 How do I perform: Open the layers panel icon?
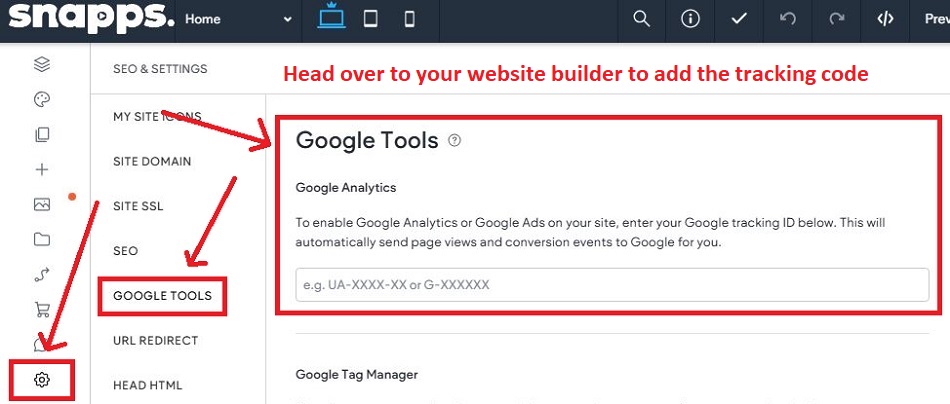point(42,64)
